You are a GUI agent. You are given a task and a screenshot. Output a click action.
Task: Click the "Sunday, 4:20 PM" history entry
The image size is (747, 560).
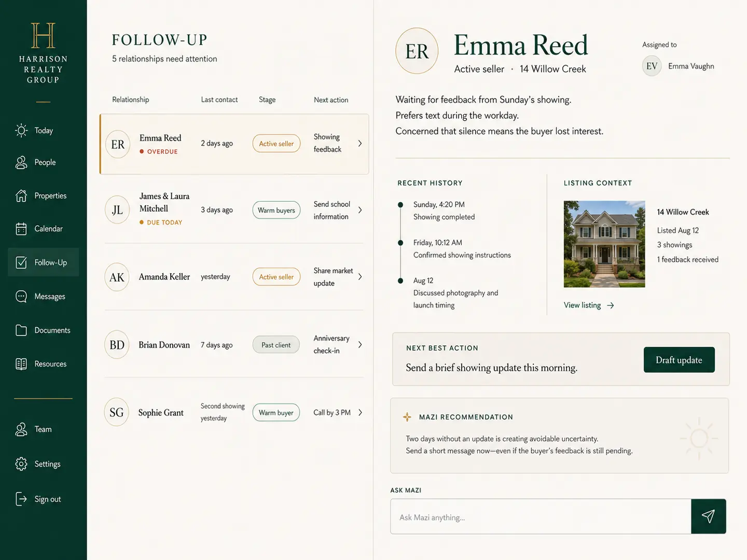(439, 205)
